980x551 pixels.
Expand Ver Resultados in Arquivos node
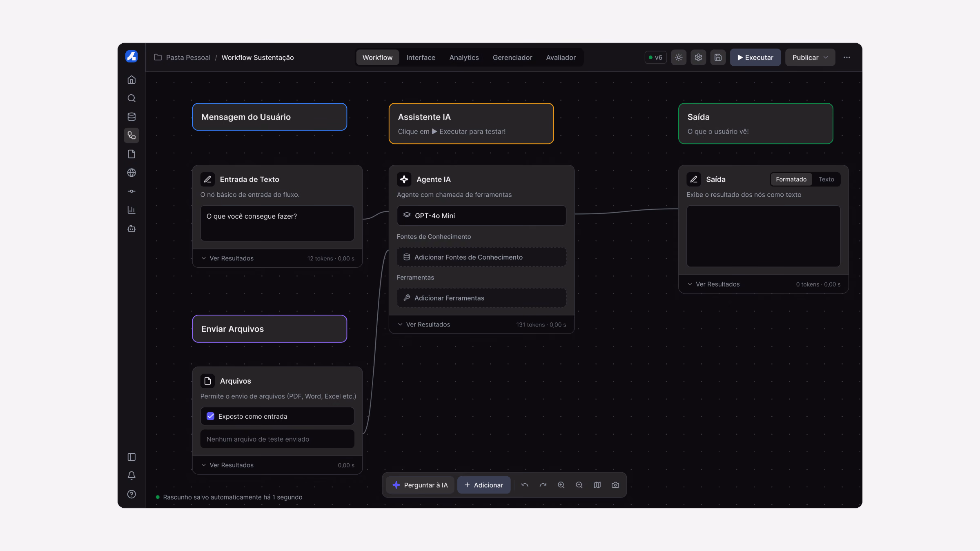pyautogui.click(x=227, y=465)
